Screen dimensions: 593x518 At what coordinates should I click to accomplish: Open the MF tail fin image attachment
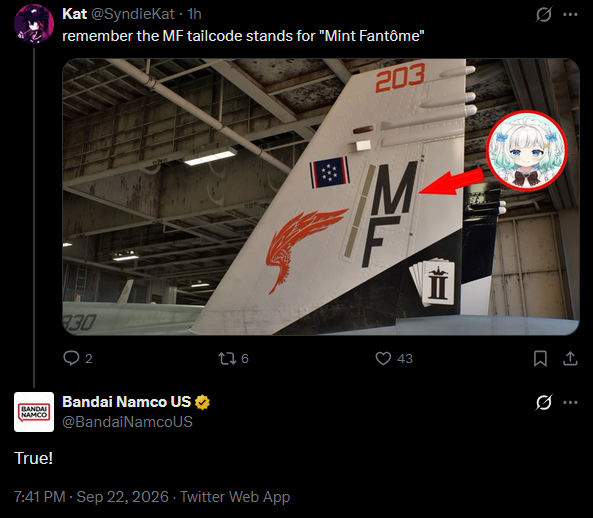click(x=321, y=197)
